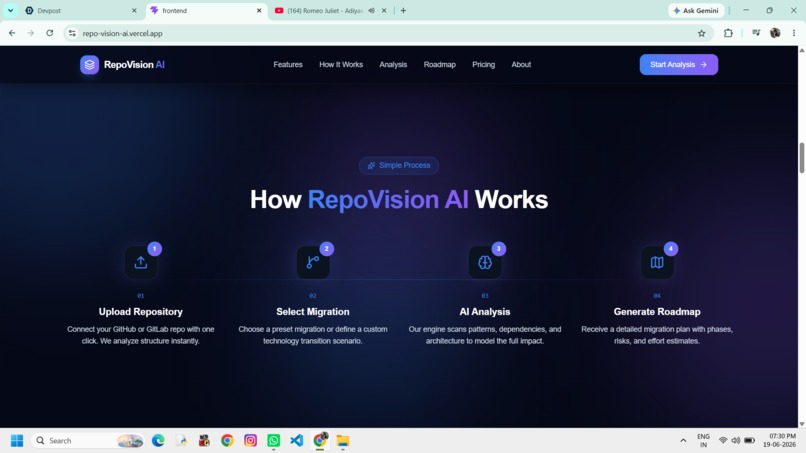Screen dimensions: 806x453
Task: Mute the YouTube tab via speaker icon
Action: pyautogui.click(x=371, y=10)
